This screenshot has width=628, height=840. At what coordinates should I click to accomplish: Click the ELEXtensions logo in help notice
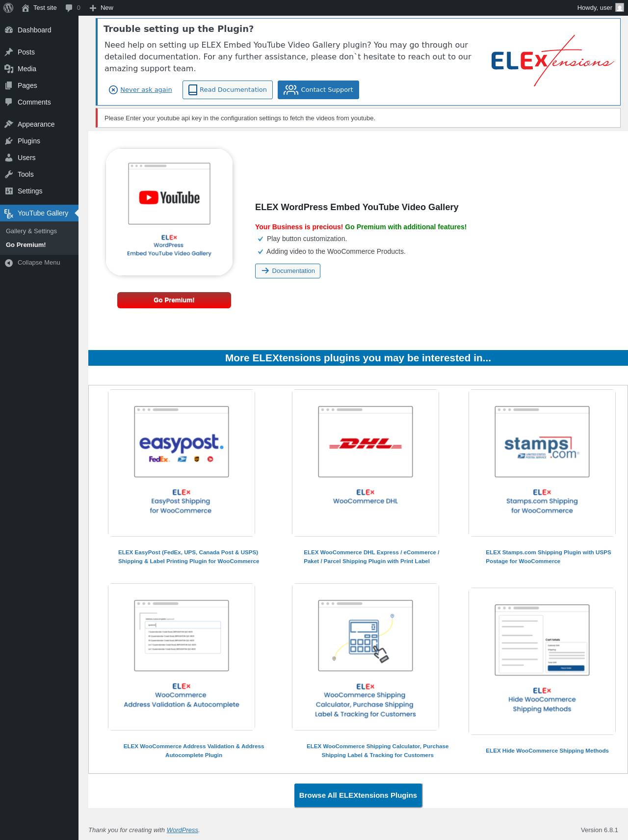coord(552,61)
